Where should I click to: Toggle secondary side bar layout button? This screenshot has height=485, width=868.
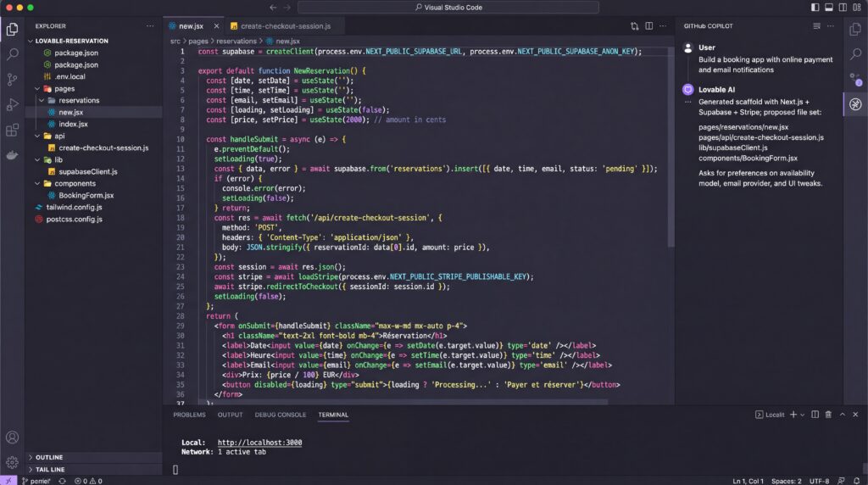click(x=843, y=7)
